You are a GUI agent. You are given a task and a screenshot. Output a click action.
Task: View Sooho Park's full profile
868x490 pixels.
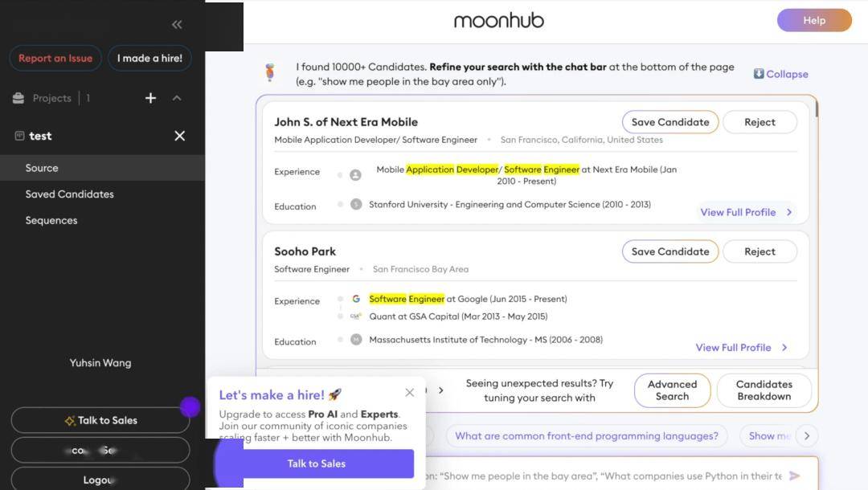pos(741,347)
